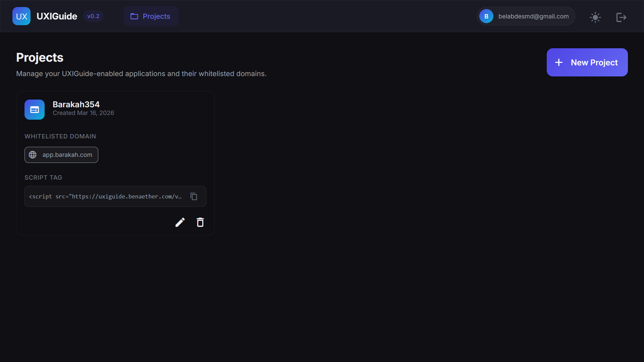The image size is (644, 362).
Task: Click the Barakah354 project window icon
Action: (35, 110)
